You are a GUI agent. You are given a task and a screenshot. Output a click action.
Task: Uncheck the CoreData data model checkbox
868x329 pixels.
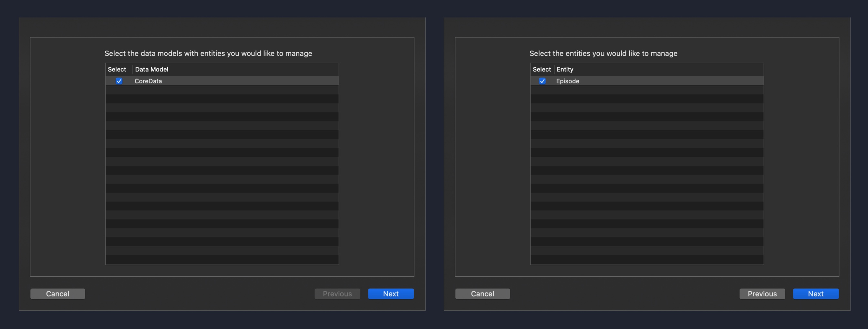tap(119, 81)
